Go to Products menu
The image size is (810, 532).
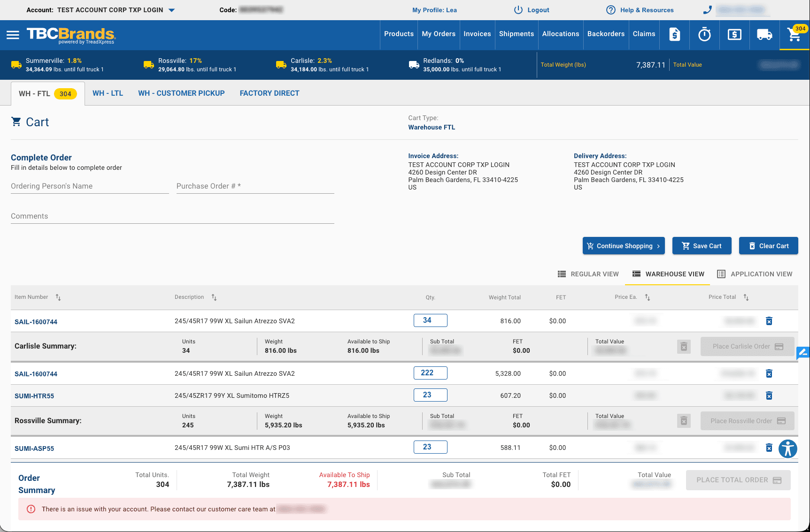(399, 34)
